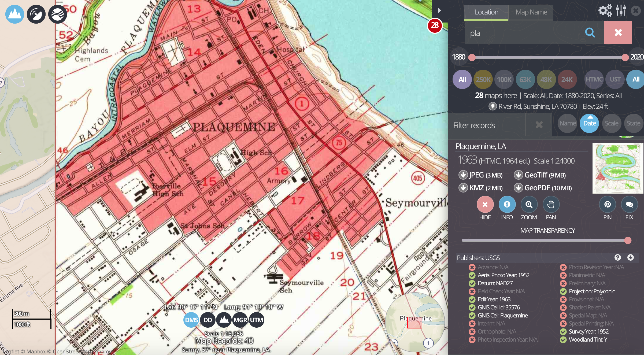The height and width of the screenshot is (355, 644).
Task: Click the terrain mountain layer icon
Action: tap(14, 14)
